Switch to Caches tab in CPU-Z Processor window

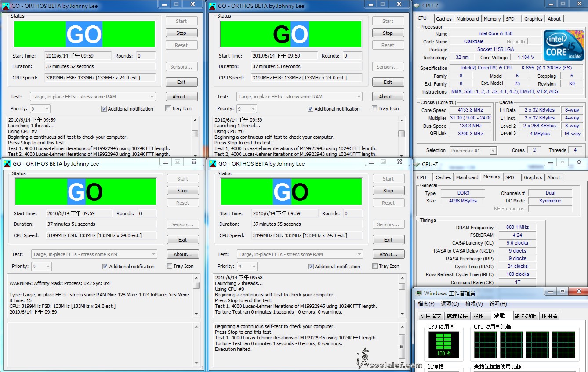[443, 19]
